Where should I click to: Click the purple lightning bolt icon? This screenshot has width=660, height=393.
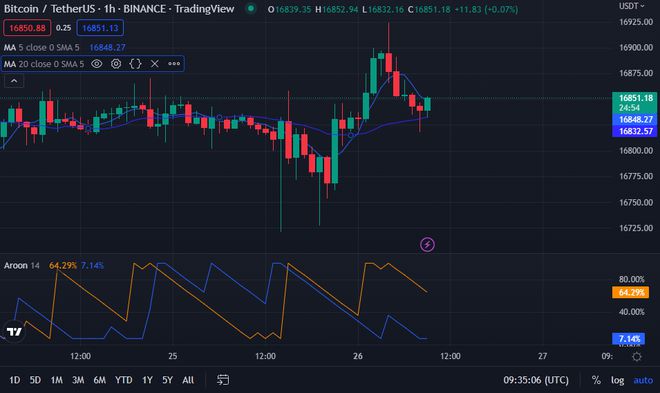(x=427, y=244)
